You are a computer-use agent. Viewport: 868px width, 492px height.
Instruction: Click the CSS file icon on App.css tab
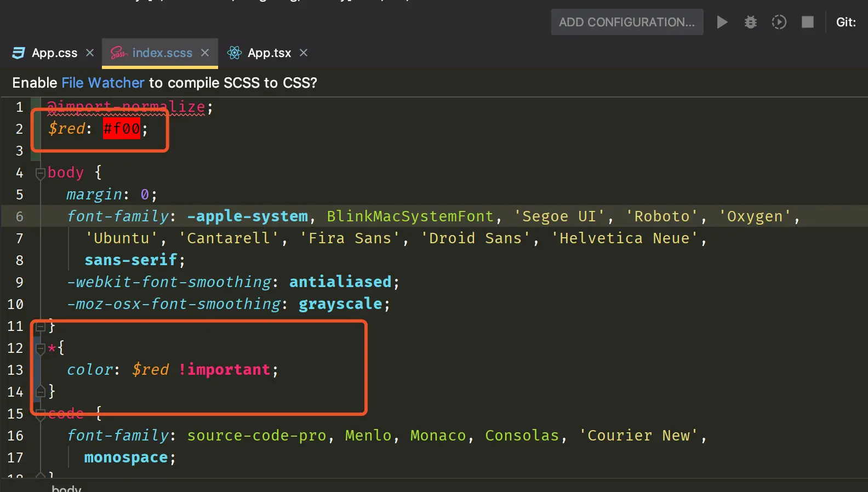coord(19,53)
